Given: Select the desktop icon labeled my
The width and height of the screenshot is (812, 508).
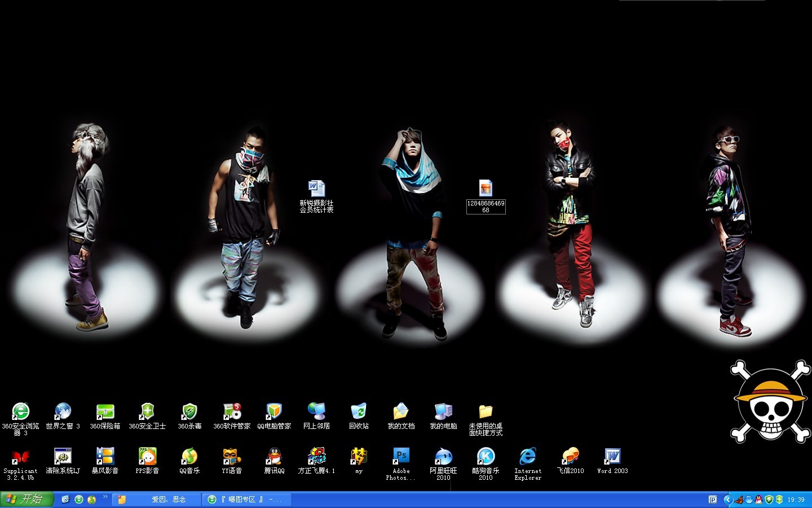Looking at the screenshot, I should [x=359, y=461].
